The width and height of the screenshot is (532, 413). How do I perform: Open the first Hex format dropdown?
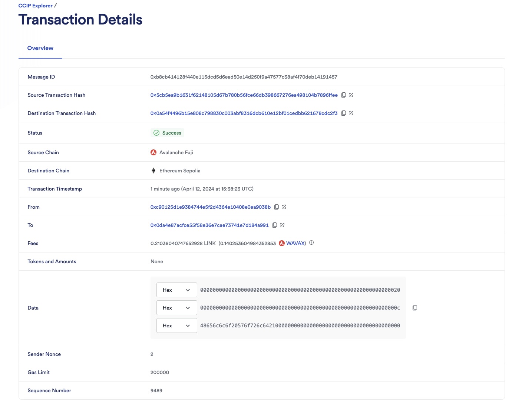tap(176, 290)
